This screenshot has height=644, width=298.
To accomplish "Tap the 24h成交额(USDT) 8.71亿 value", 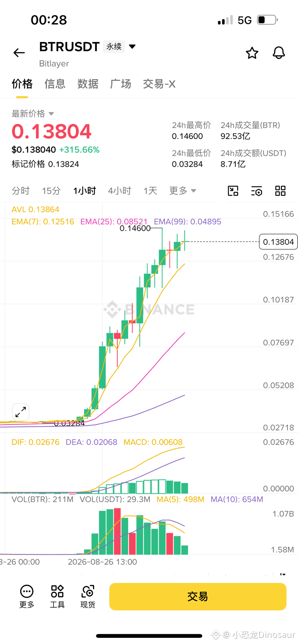I will coord(233,164).
